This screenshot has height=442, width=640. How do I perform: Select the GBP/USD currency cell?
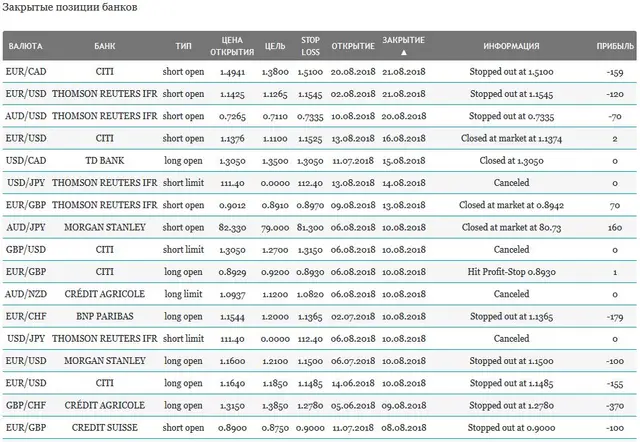point(26,249)
